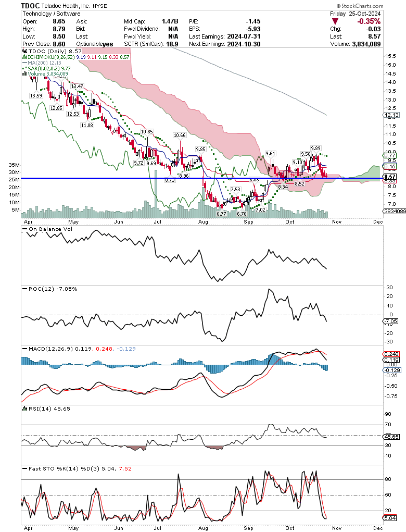This screenshot has height=532, width=406.
Task: Click the Friday 25-Oct-2024 date
Action: point(355,14)
